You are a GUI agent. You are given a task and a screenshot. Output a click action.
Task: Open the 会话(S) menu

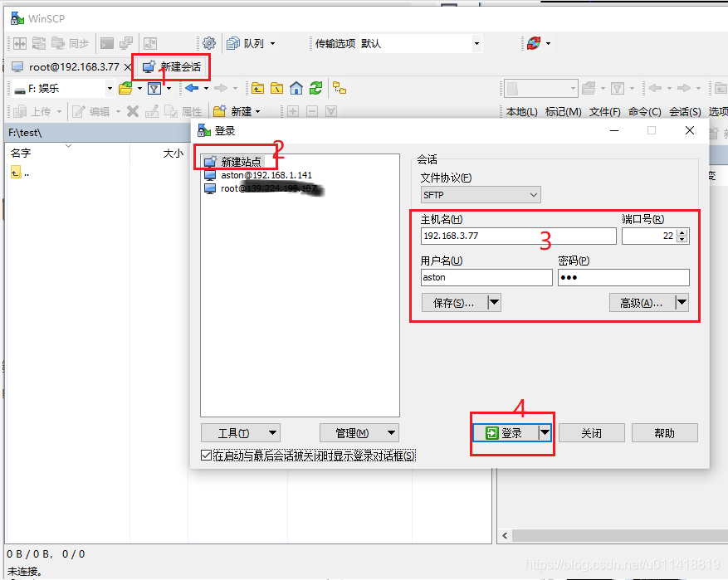pyautogui.click(x=685, y=111)
